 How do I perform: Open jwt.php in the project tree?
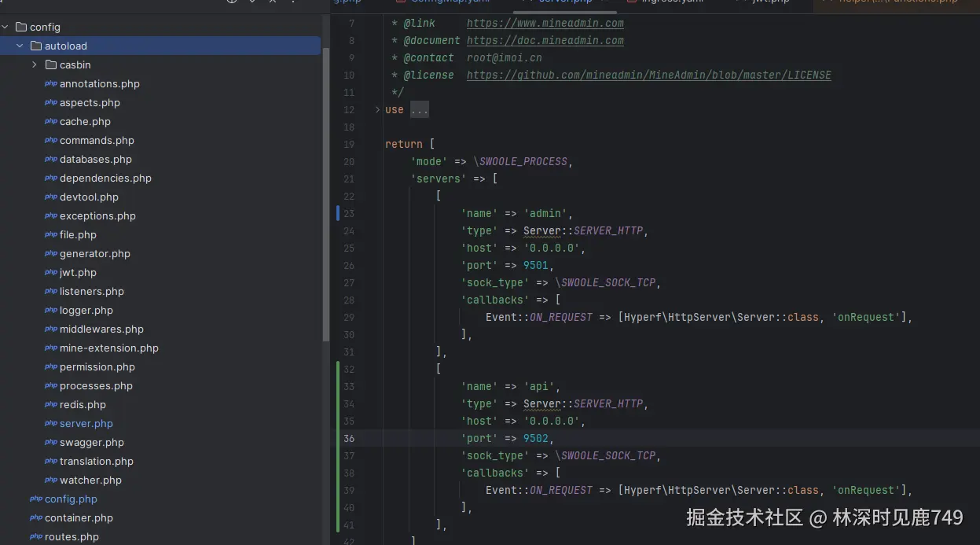coord(78,272)
